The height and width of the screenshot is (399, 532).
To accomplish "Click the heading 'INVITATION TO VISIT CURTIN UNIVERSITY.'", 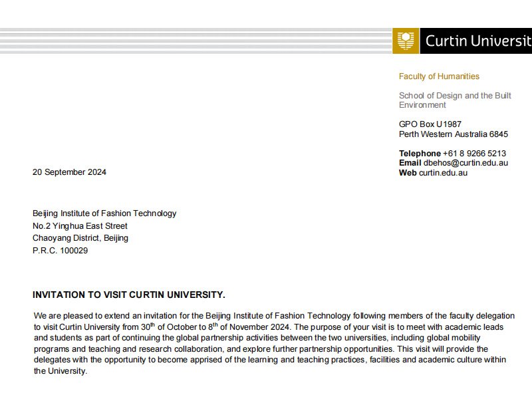I will tap(129, 295).
